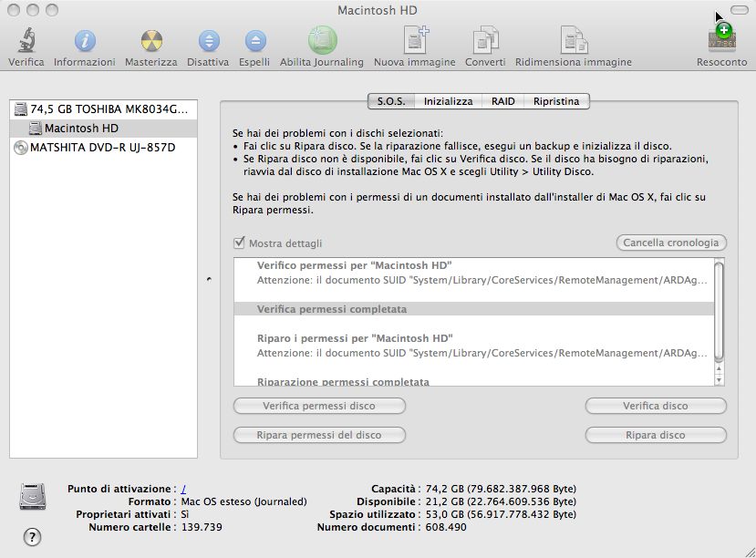The width and height of the screenshot is (756, 558).
Task: Open the Ripristina tab
Action: tap(556, 101)
